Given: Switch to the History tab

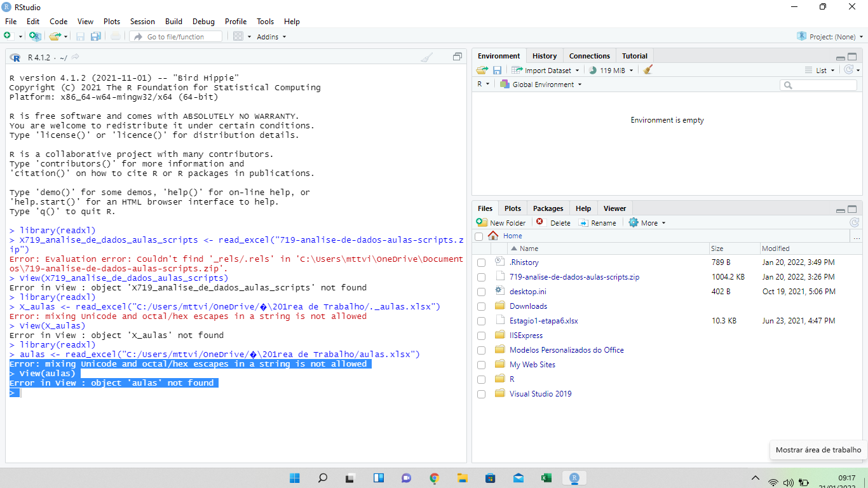Looking at the screenshot, I should point(545,56).
